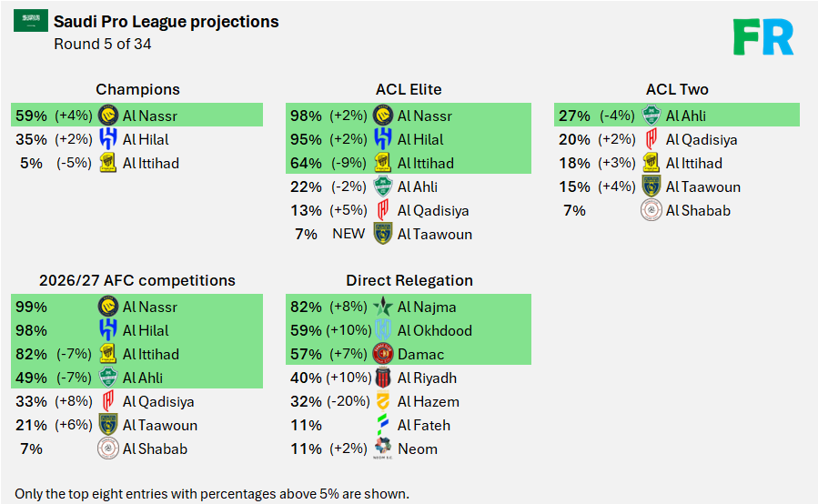Click Al Shabab crest in ACL Two list
The width and height of the screenshot is (818, 504).
[651, 210]
